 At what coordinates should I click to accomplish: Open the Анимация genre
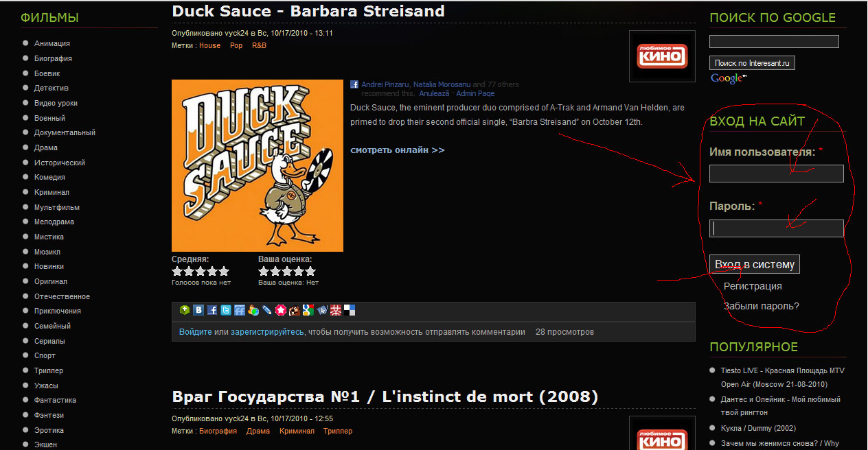[x=52, y=43]
